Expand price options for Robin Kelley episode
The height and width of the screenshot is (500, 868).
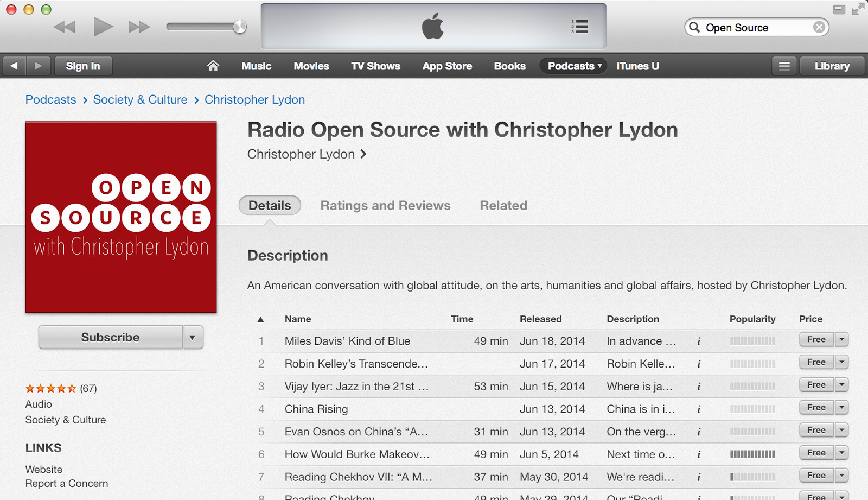click(x=841, y=362)
